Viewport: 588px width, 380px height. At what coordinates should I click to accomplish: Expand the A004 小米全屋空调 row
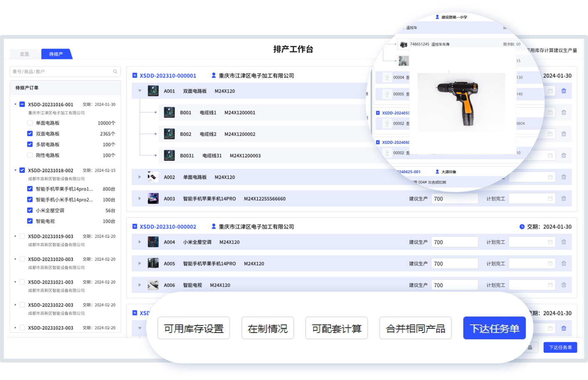[x=140, y=242]
